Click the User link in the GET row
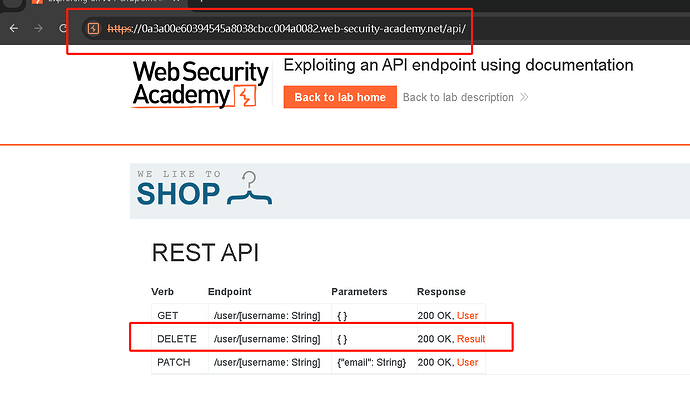The height and width of the screenshot is (418, 690). click(467, 315)
